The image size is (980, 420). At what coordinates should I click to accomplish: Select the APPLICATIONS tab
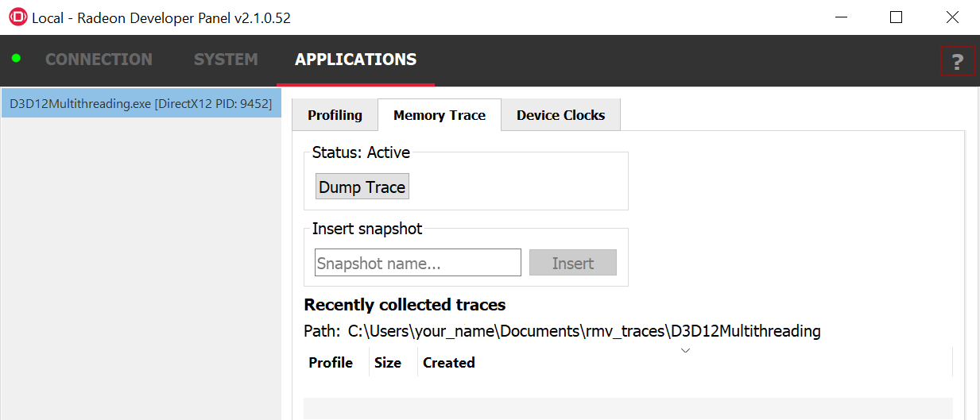tap(355, 60)
